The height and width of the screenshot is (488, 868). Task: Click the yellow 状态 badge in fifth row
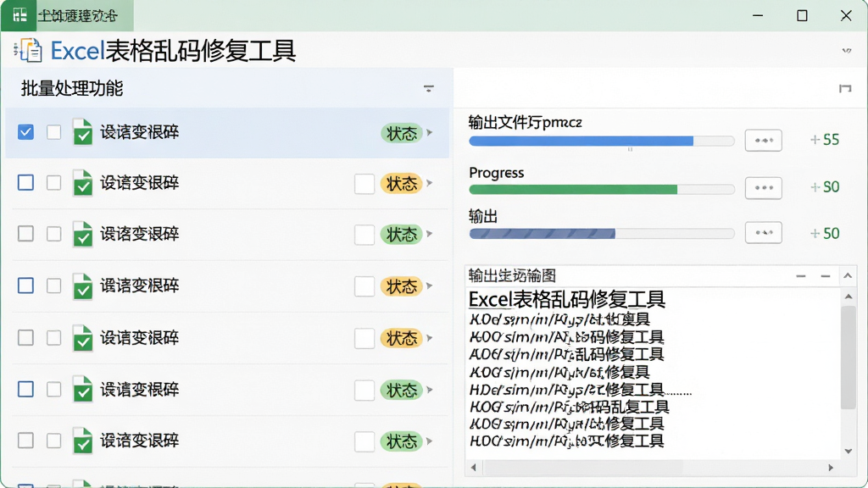401,338
